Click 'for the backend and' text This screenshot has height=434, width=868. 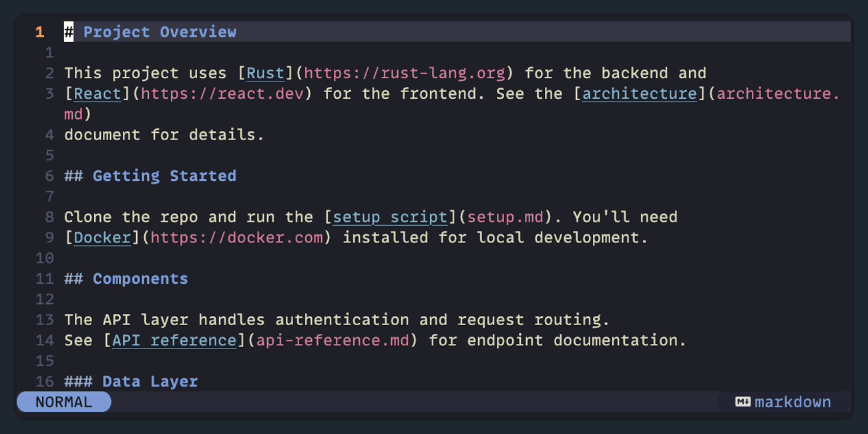pos(616,73)
